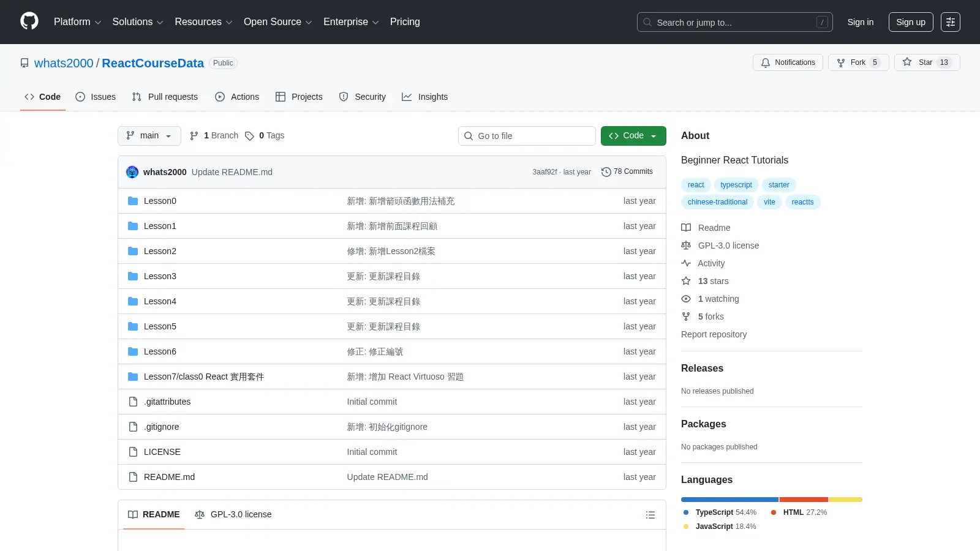Screen dimensions: 980x551
Task: Click the TypeScript blue segment of language bar
Action: click(729, 500)
